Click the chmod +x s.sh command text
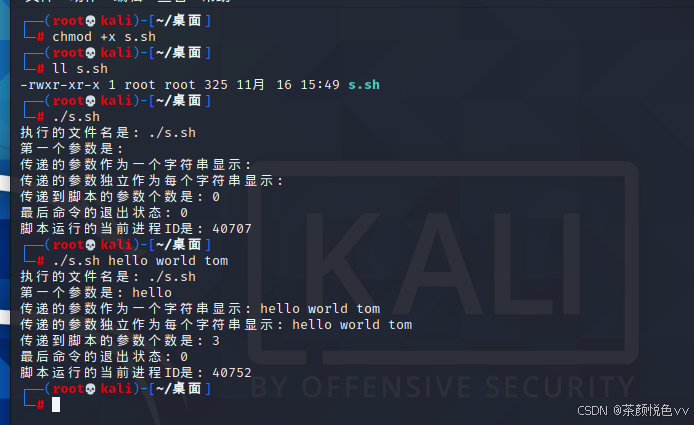The width and height of the screenshot is (694, 425). 104,37
